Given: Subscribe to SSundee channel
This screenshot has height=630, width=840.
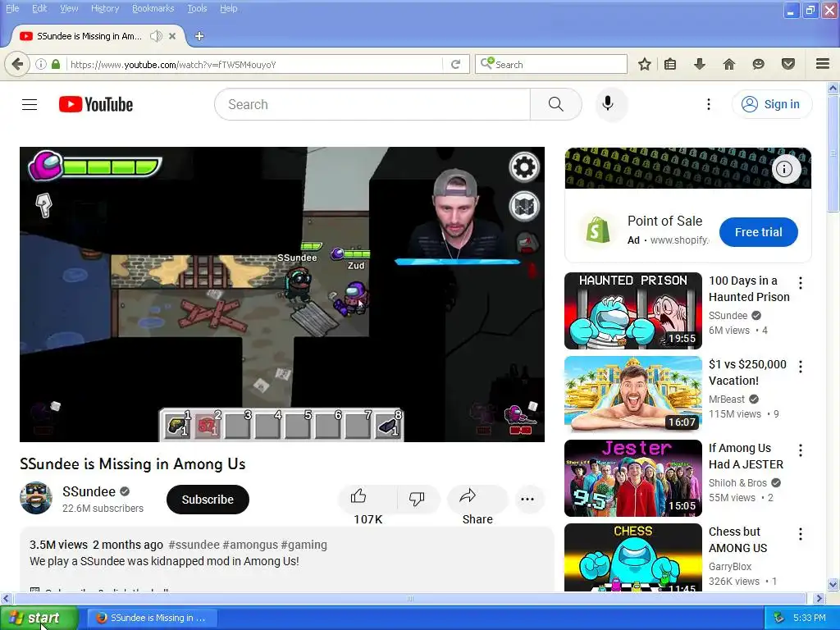Looking at the screenshot, I should pos(208,500).
